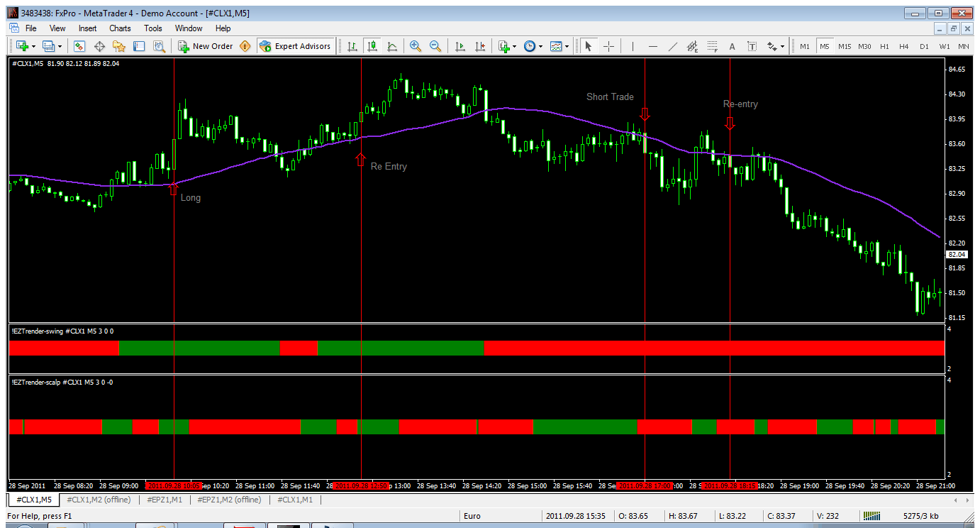Switch timeframe to H4
Viewport: 980px width, 528px height.
point(904,46)
